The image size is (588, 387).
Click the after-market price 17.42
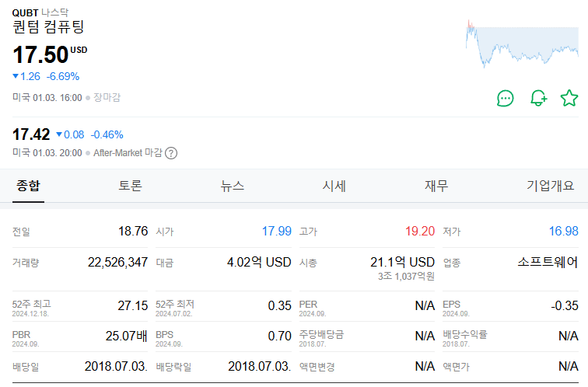click(31, 134)
